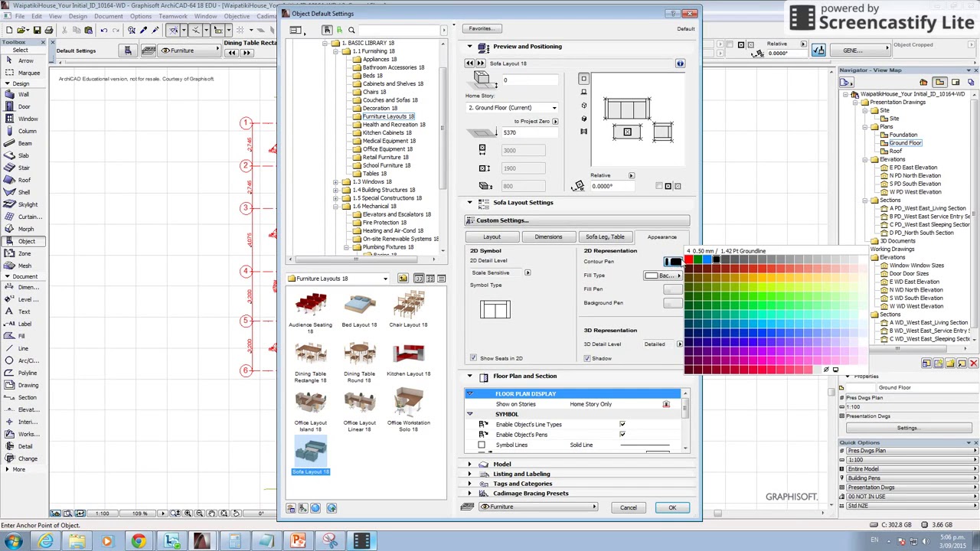
Task: Click the Inject Parameters syringe icon
Action: [154, 30]
